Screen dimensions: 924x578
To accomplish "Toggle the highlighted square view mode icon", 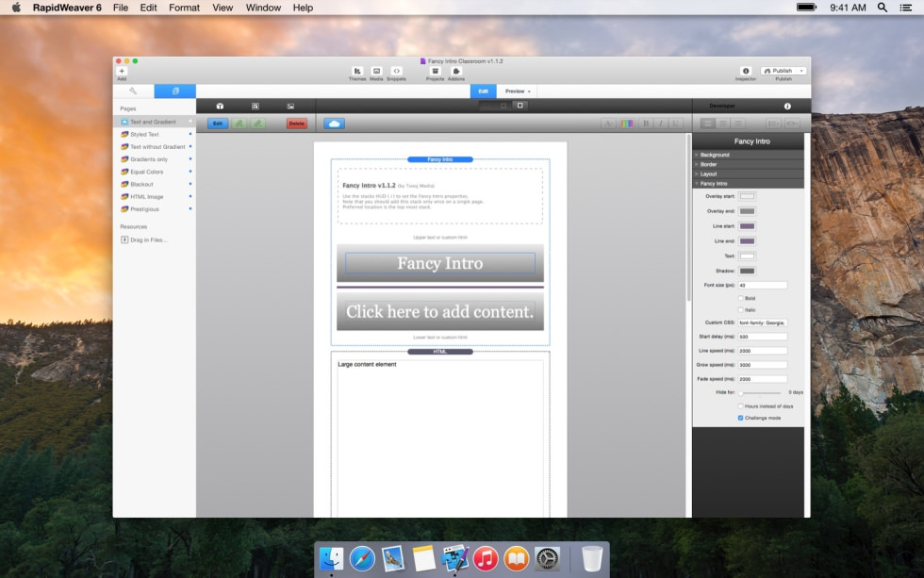I will tap(520, 106).
